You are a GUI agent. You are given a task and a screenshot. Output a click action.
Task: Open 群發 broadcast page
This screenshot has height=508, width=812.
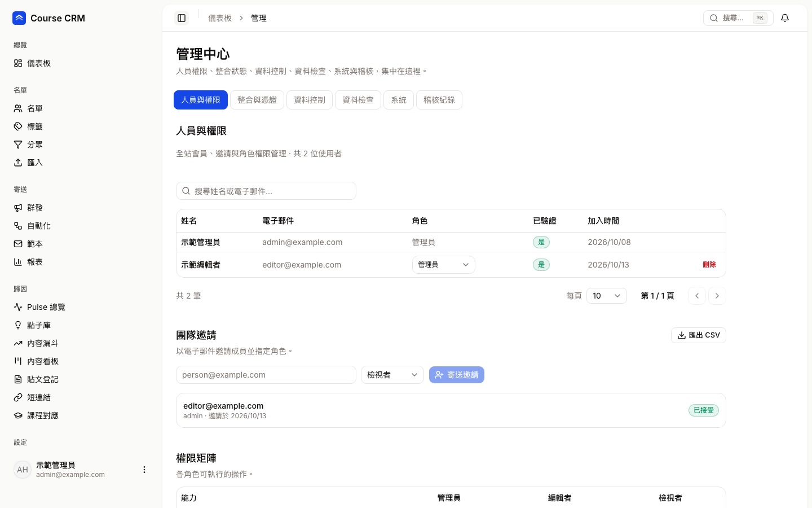pyautogui.click(x=81, y=208)
